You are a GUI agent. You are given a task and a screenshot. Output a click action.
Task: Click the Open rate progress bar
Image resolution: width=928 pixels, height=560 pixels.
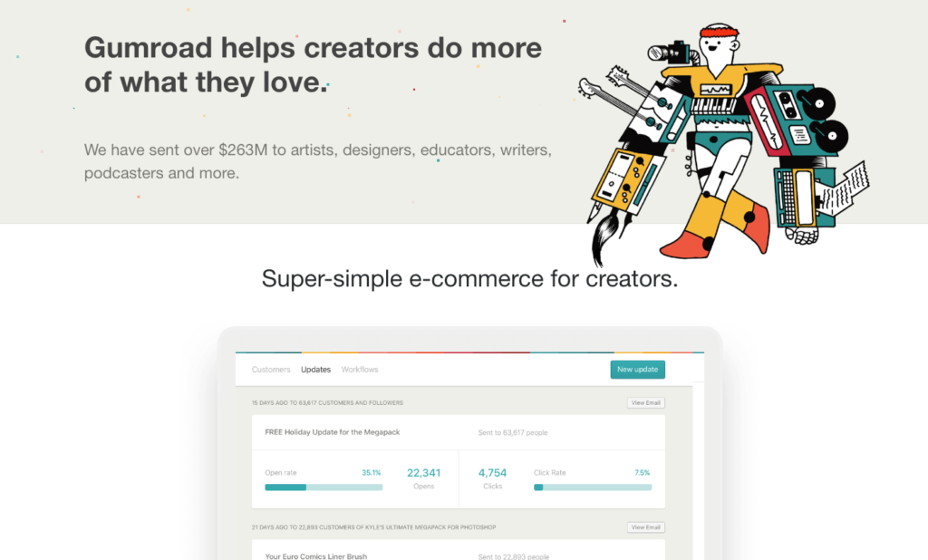324,488
